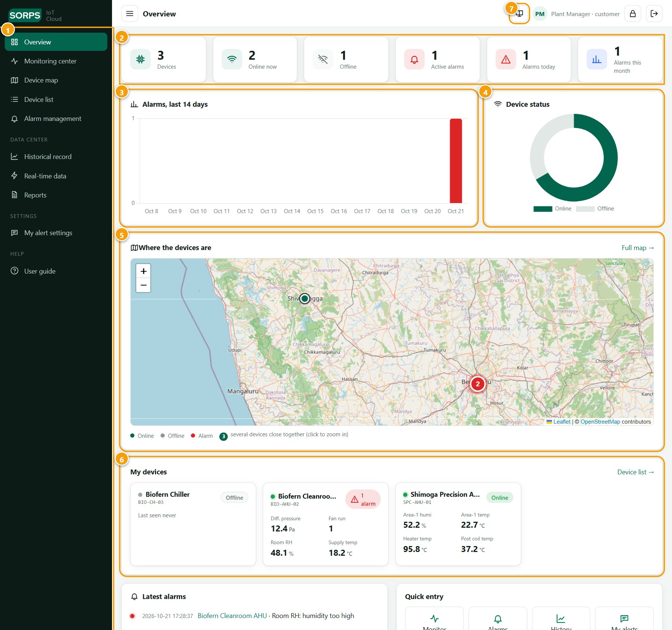
Task: Open Biofern Cleanroom AHU link in Latest alarms
Action: tap(232, 616)
